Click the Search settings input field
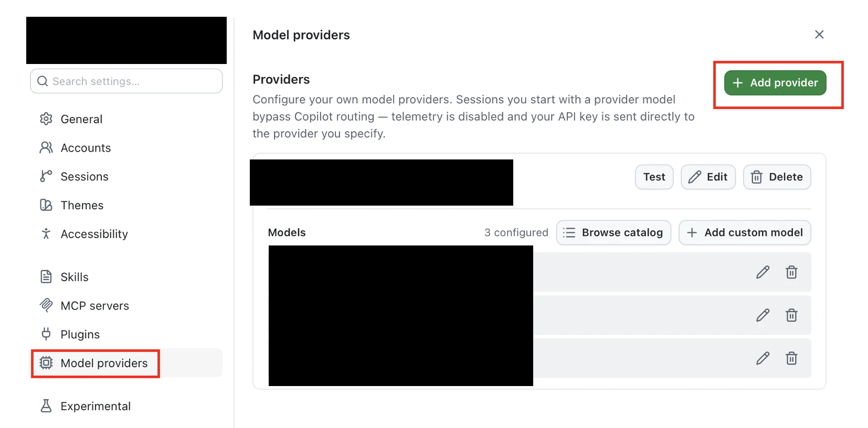This screenshot has height=428, width=868. [x=126, y=81]
